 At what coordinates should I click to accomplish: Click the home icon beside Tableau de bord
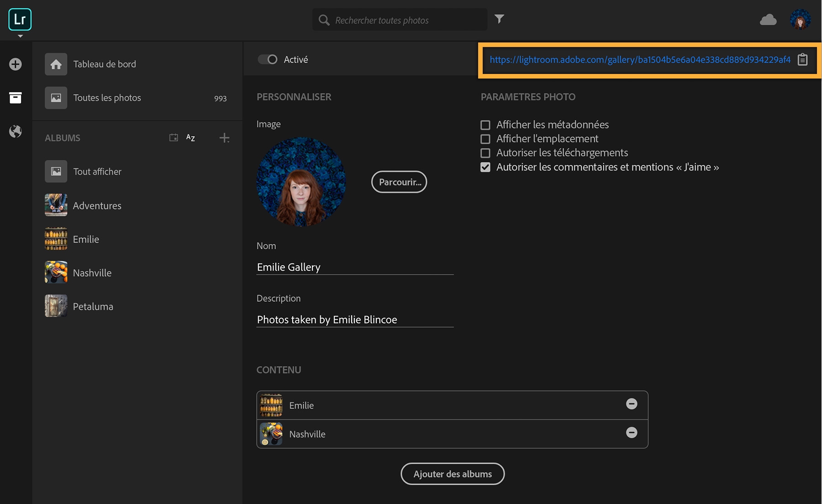(x=56, y=64)
